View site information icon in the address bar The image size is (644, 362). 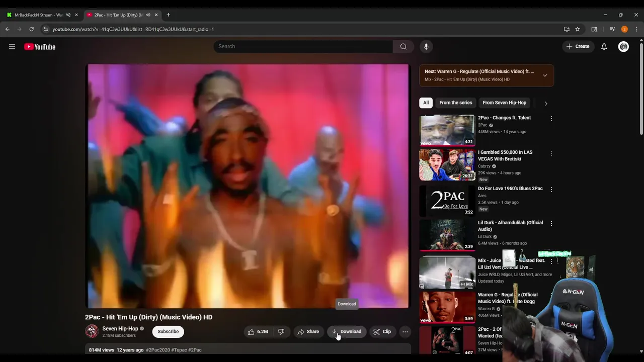pos(46,29)
